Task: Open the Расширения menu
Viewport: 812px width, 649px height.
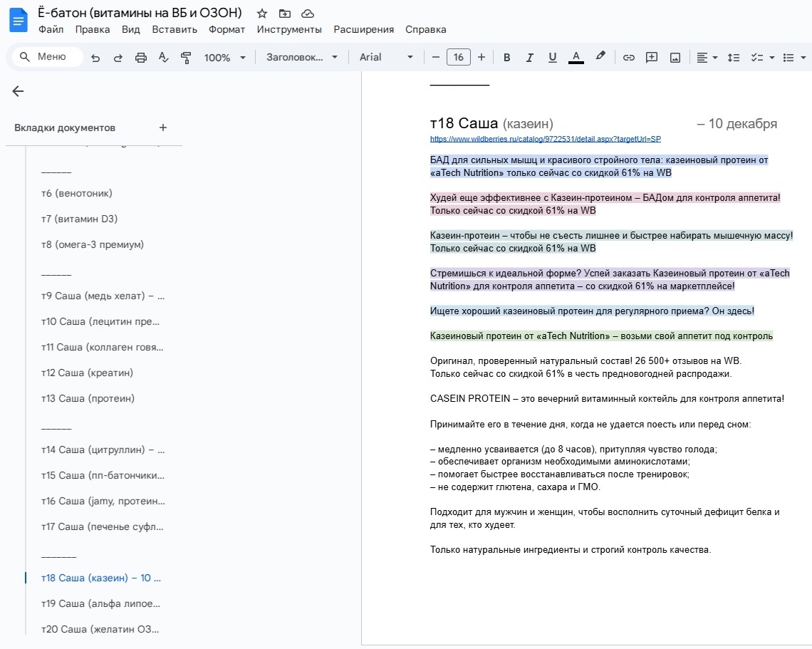Action: click(363, 29)
